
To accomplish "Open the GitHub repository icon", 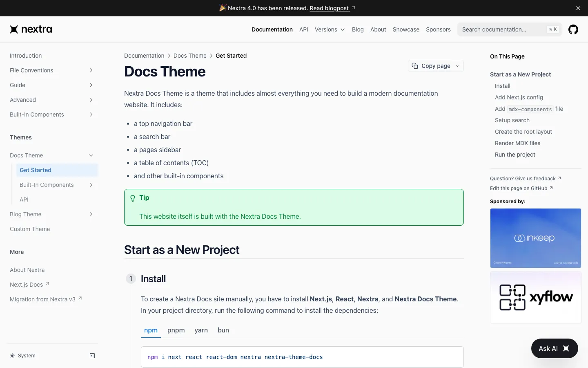I will (x=573, y=29).
